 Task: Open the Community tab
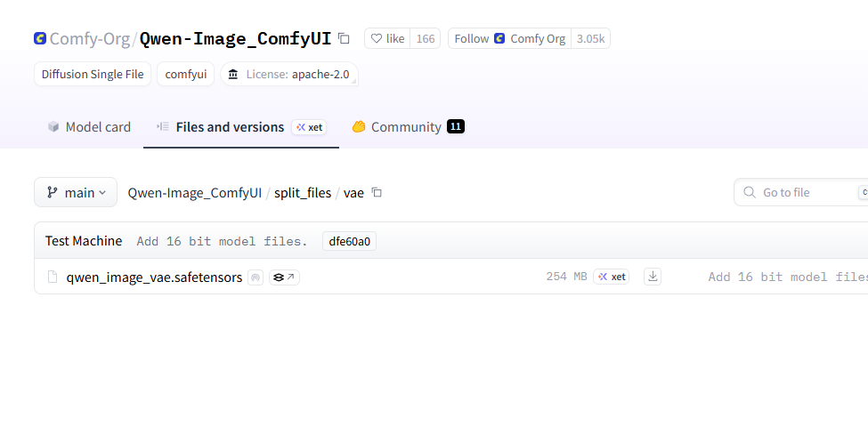[x=406, y=127]
